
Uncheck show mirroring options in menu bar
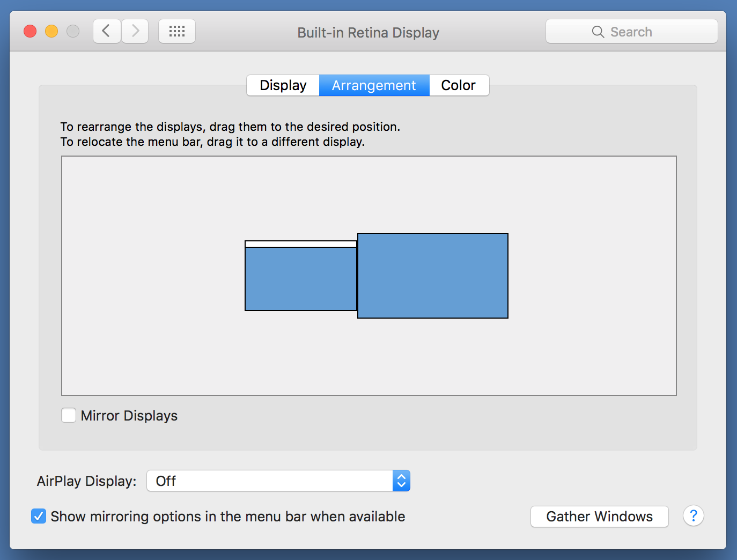pyautogui.click(x=39, y=516)
